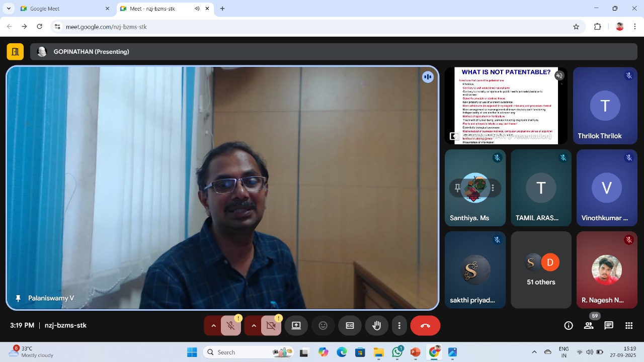Toggle the camera on
This screenshot has height=362, width=644.
[x=271, y=326]
